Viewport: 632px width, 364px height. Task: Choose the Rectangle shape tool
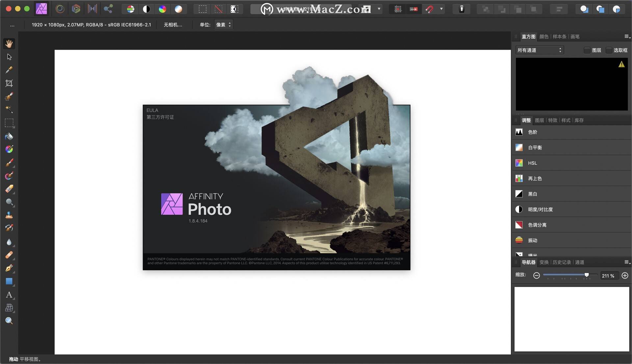point(9,281)
